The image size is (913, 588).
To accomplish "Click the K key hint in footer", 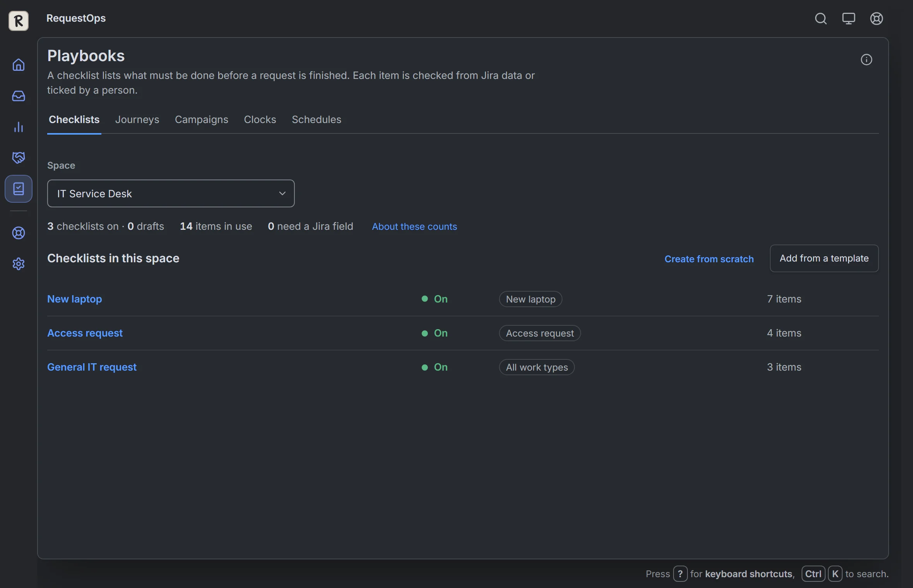I will (835, 574).
